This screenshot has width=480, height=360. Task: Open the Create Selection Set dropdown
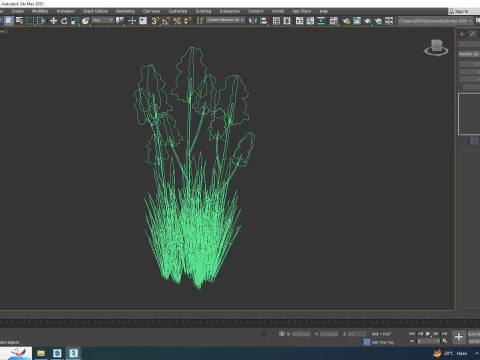click(225, 20)
